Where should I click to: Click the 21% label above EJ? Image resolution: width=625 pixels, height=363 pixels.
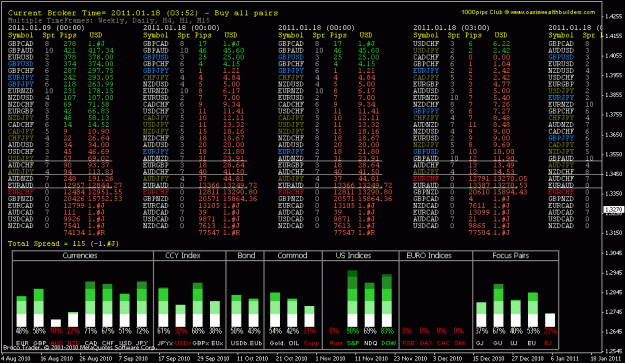coord(550,331)
